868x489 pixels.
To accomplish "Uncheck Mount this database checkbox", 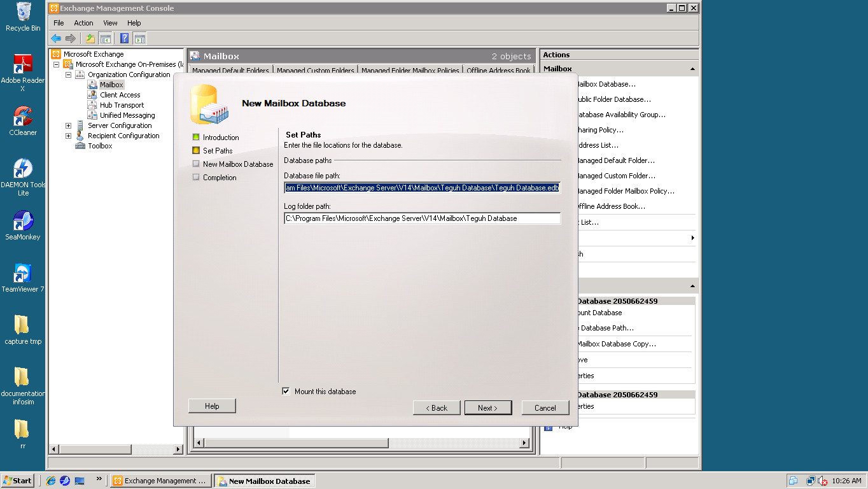I will [286, 391].
